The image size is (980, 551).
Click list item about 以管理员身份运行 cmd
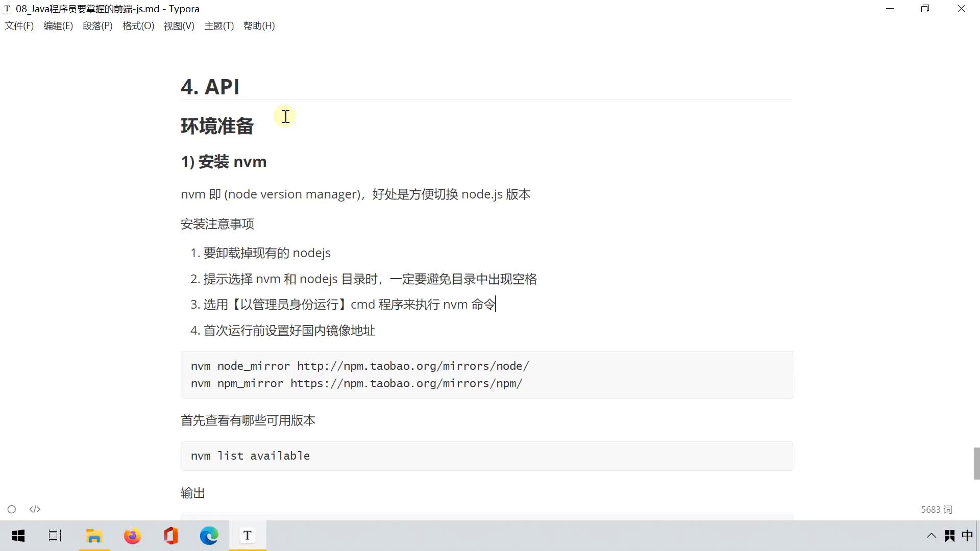click(350, 305)
